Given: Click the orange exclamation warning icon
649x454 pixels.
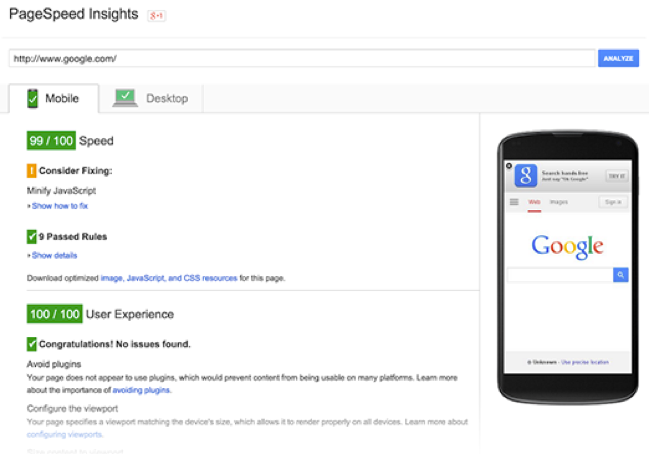Looking at the screenshot, I should click(31, 171).
